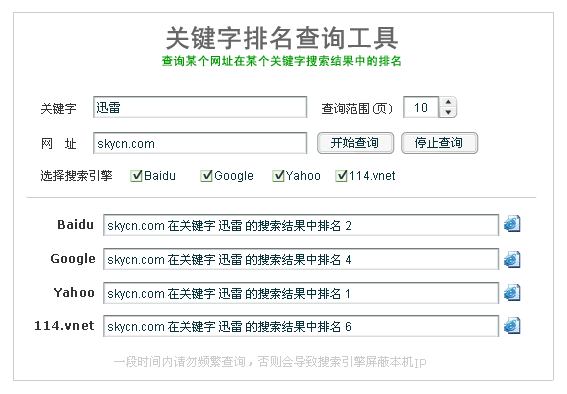Select the Google ranking result field
The image size is (567, 394).
pyautogui.click(x=301, y=259)
